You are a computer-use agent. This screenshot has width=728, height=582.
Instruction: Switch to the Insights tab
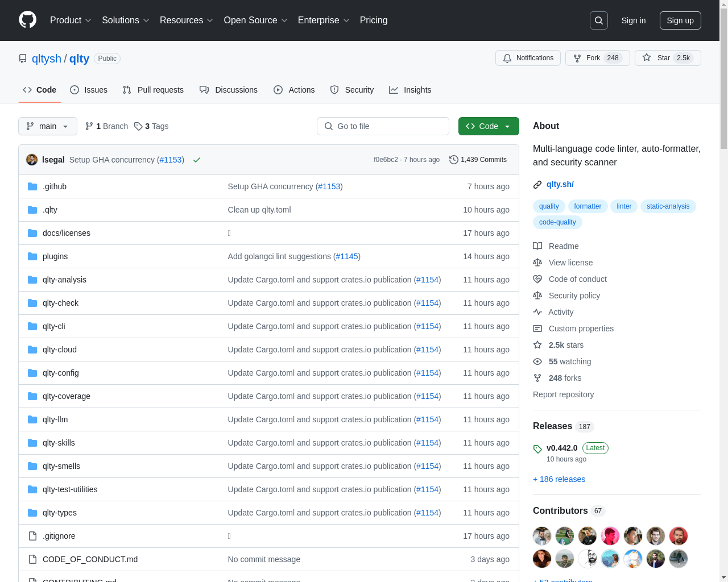[x=410, y=90]
